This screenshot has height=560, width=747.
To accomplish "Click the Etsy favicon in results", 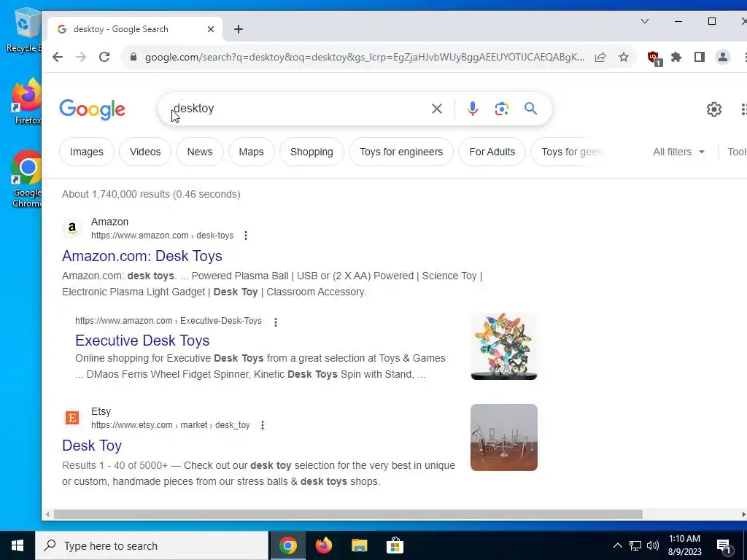I will coord(72,418).
